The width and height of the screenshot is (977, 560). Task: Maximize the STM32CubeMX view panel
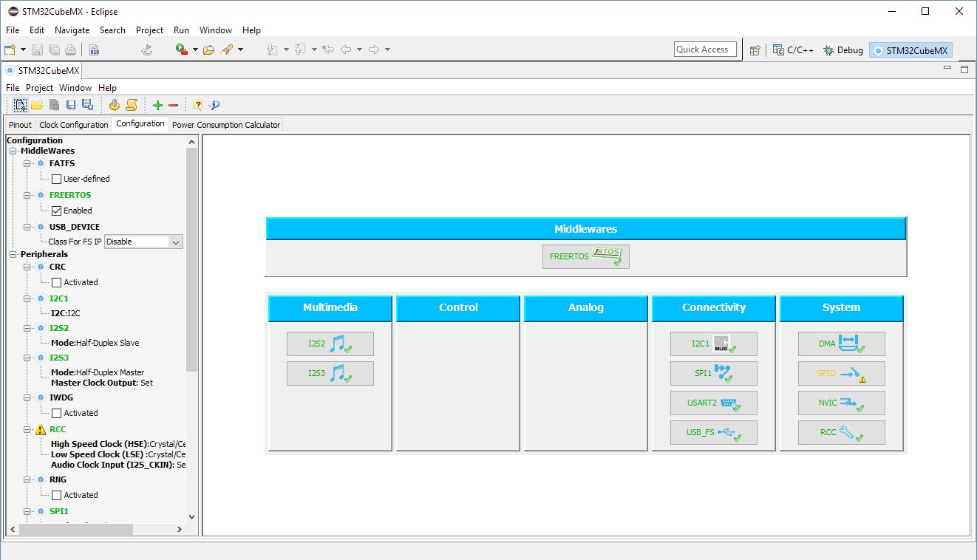964,69
